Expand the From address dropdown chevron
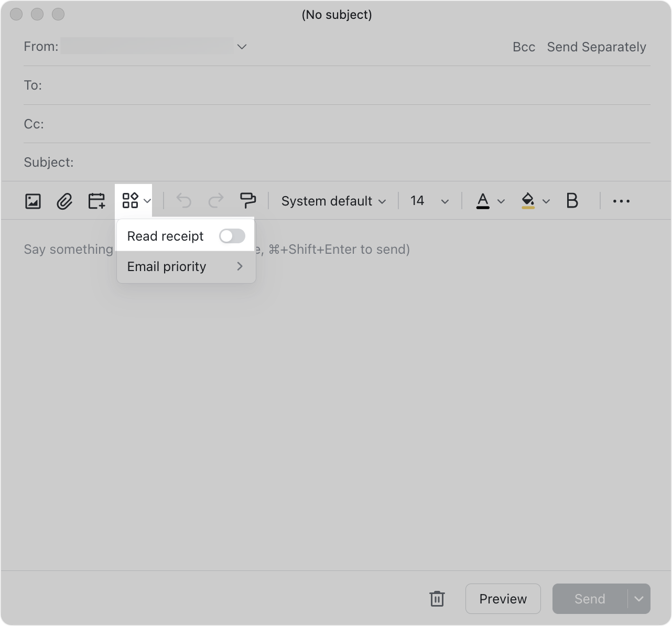The image size is (672, 626). point(242,47)
